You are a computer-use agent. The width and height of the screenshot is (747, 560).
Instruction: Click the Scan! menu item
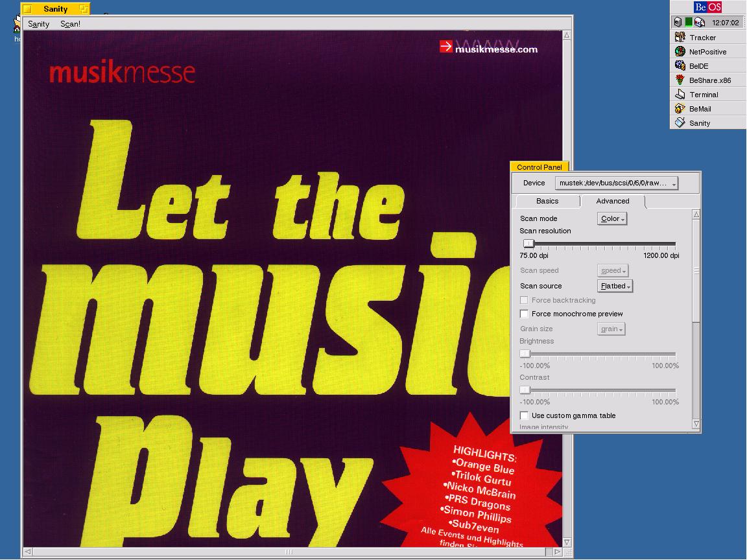(x=70, y=24)
